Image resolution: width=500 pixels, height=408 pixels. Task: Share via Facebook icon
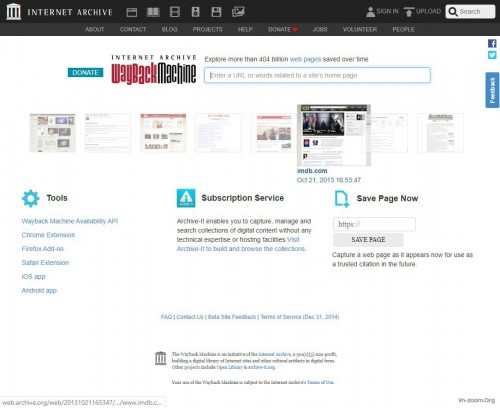tap(492, 43)
